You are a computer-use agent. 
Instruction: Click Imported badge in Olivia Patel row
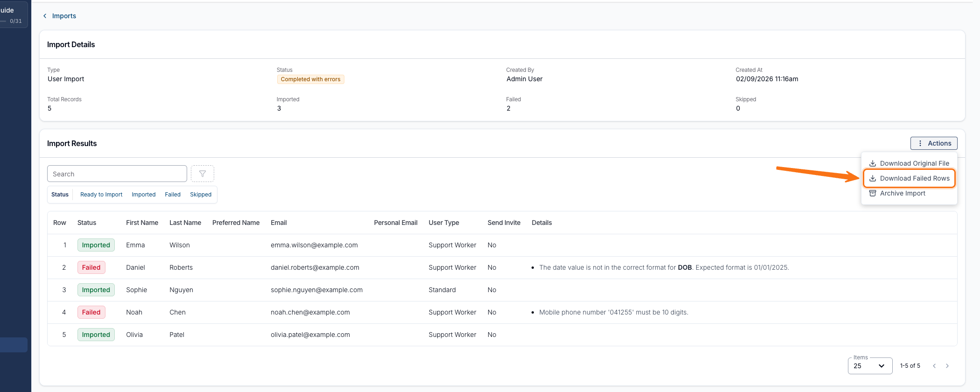pos(96,335)
